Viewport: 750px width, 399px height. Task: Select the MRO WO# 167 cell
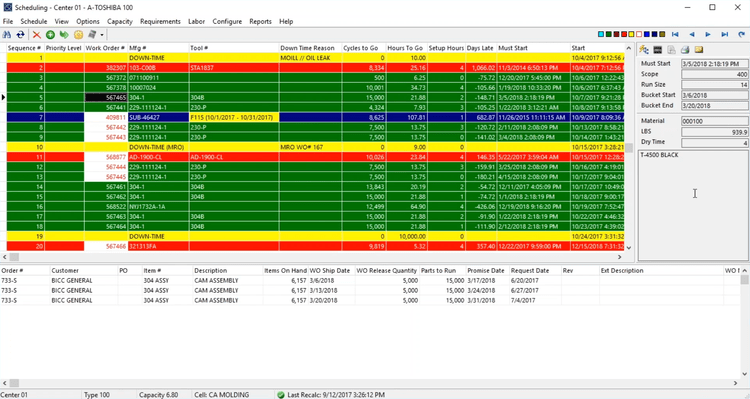point(310,147)
